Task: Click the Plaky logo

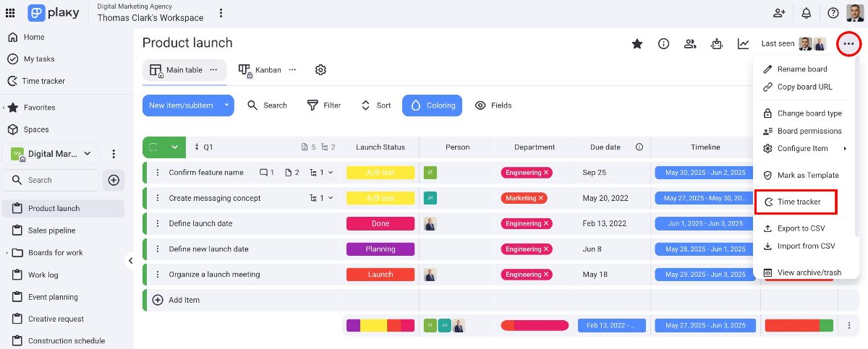Action: click(x=55, y=12)
